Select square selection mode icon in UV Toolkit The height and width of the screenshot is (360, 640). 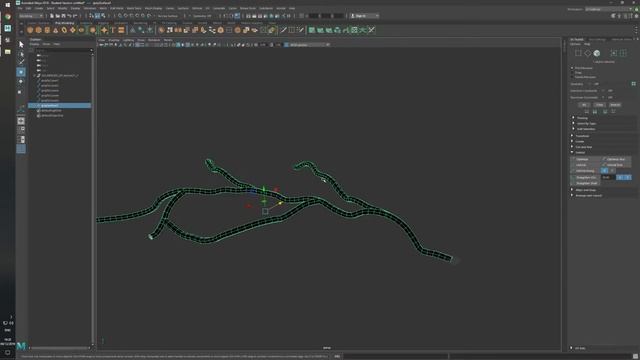[578, 53]
